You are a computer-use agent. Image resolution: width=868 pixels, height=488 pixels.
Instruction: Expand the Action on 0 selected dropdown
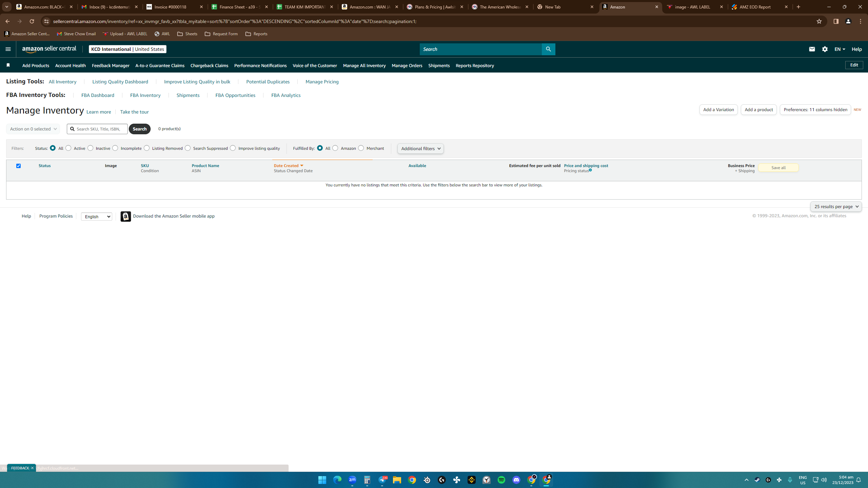(x=33, y=129)
